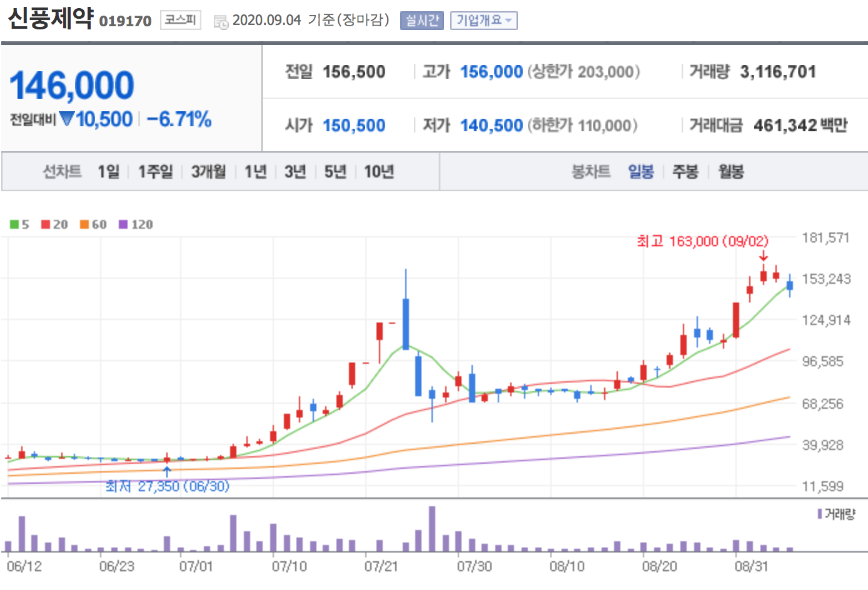Click the 실시간 real-time button

(x=421, y=21)
